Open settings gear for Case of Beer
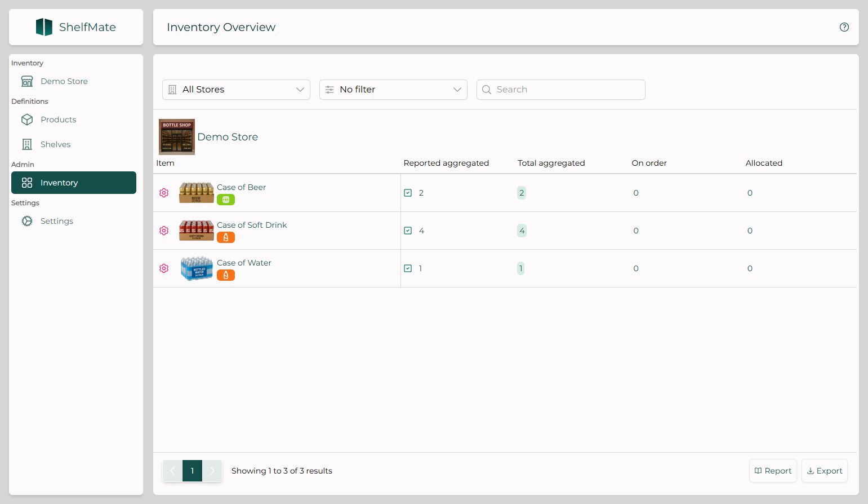Image resolution: width=868 pixels, height=504 pixels. [x=164, y=193]
